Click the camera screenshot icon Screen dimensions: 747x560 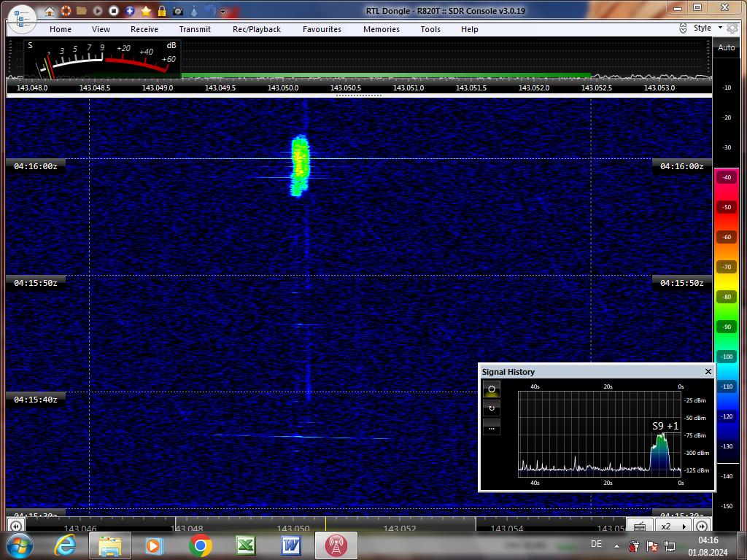click(178, 10)
